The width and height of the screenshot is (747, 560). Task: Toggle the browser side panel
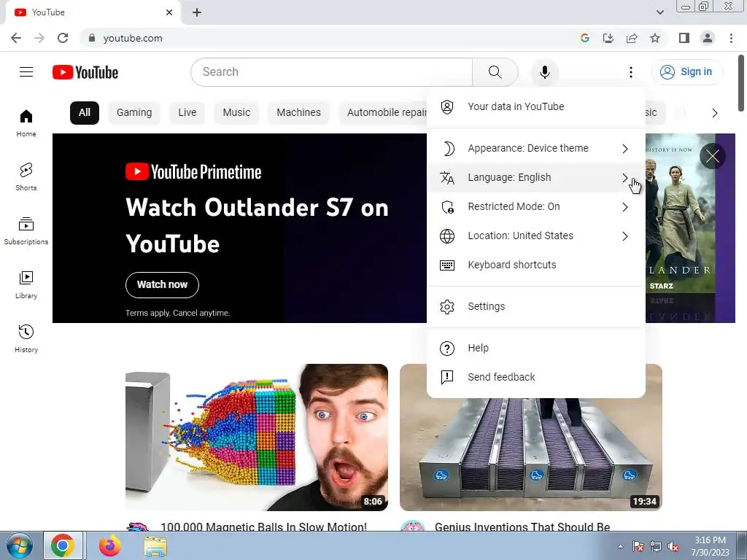(684, 38)
